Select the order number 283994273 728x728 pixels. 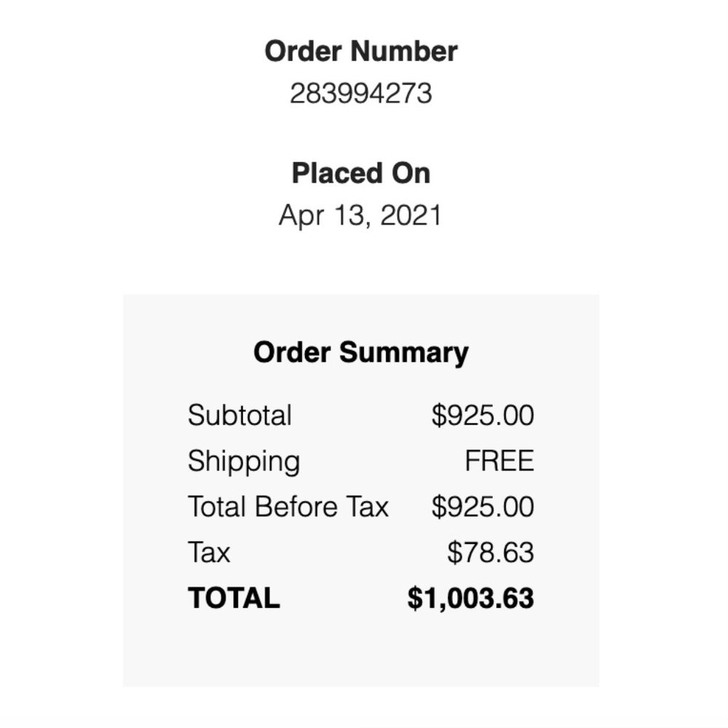click(361, 94)
